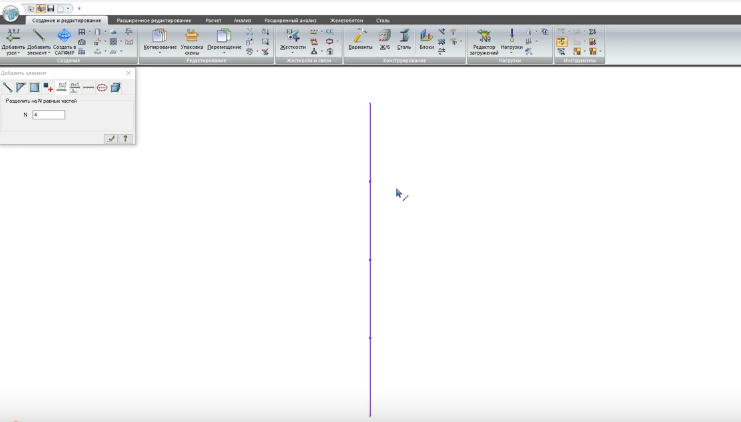The width and height of the screenshot is (741, 422).
Task: Select the triangular plate element tool
Action: pyautogui.click(x=21, y=88)
